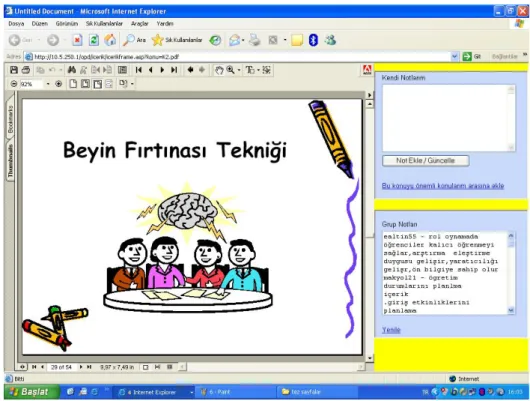530x401 pixels.
Task: Go to previous page in PDF top toolbar
Action: click(x=150, y=70)
